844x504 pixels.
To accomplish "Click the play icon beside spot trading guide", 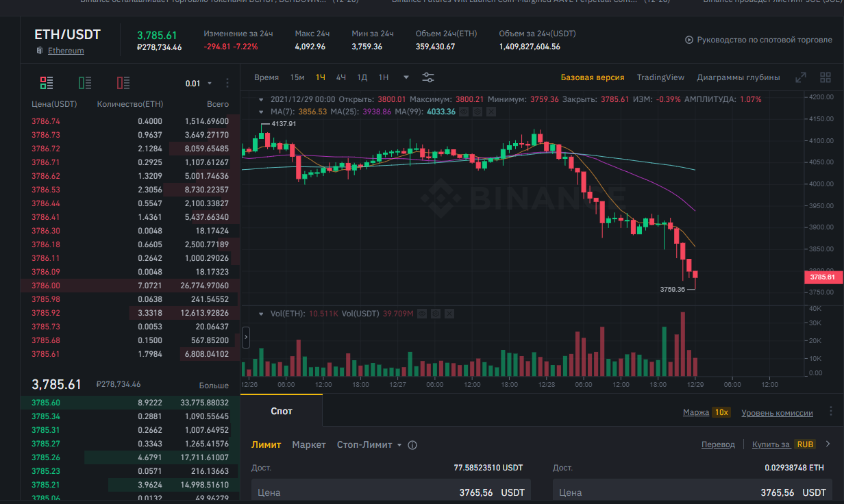I will click(689, 40).
